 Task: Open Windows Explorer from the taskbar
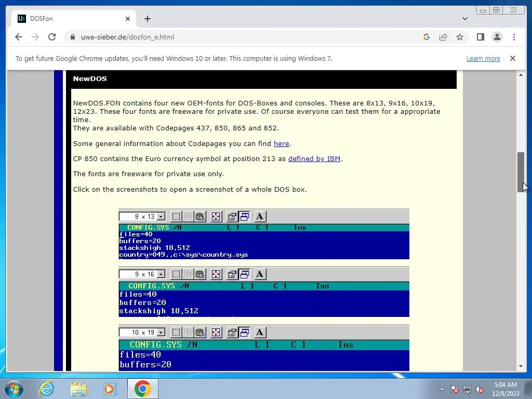click(78, 389)
